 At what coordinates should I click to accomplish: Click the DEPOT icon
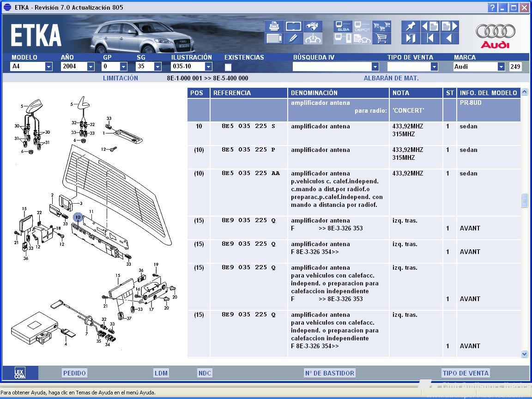pos(362,26)
